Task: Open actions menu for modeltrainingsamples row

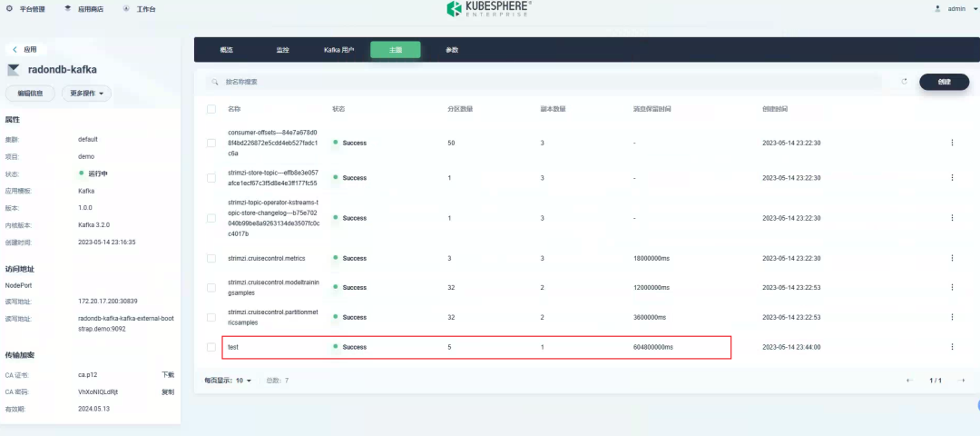Action: 952,287
